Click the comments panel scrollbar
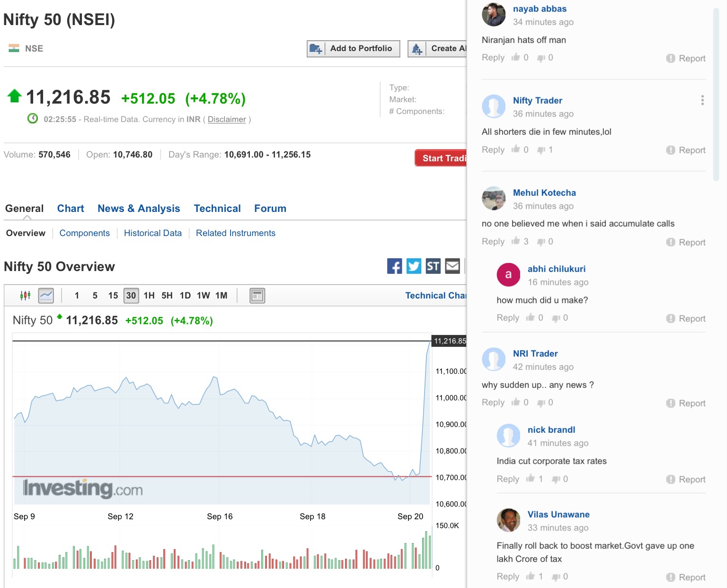 [716, 95]
